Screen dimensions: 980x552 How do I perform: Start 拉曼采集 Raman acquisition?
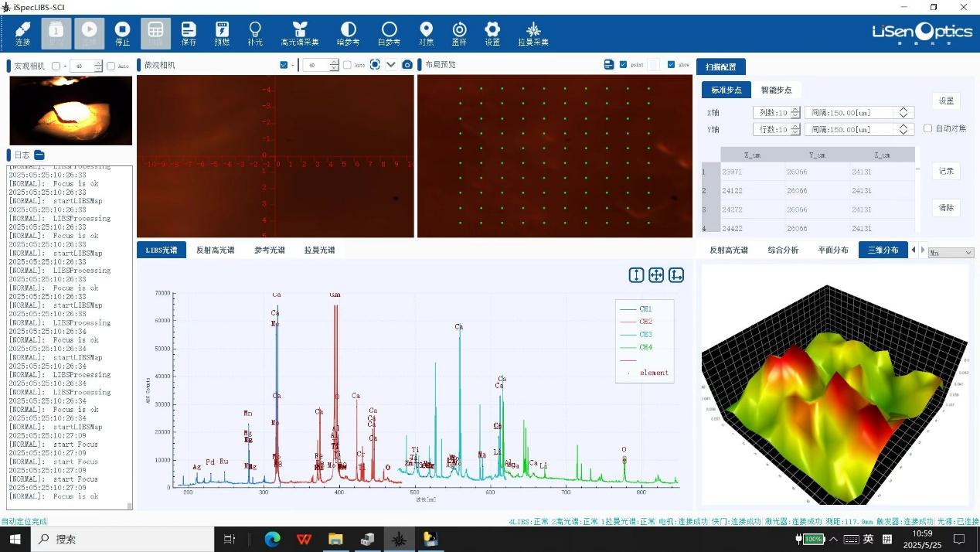[533, 32]
